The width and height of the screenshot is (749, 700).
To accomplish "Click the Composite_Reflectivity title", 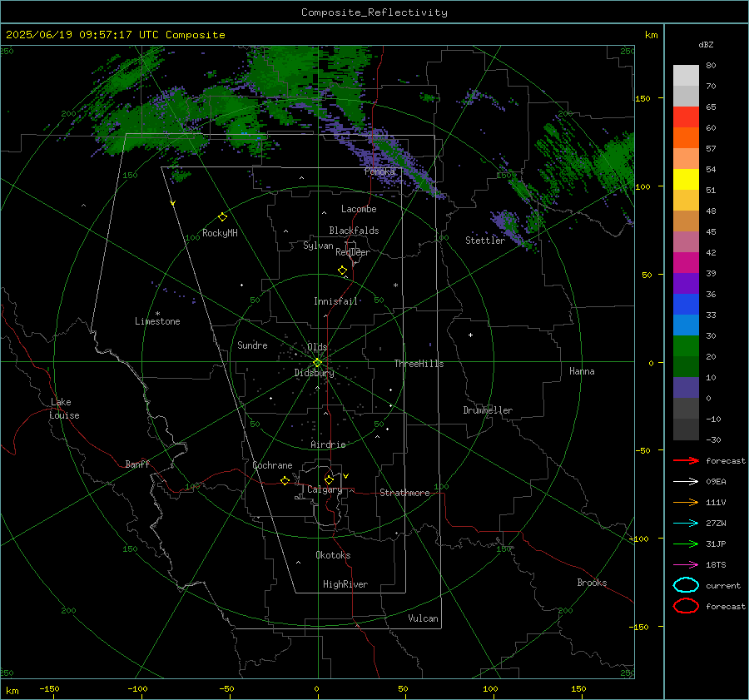I will pyautogui.click(x=374, y=12).
